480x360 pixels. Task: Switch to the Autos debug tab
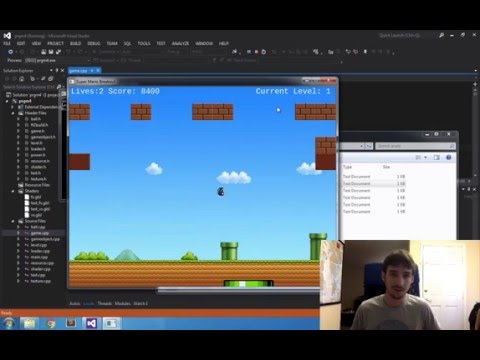click(75, 303)
